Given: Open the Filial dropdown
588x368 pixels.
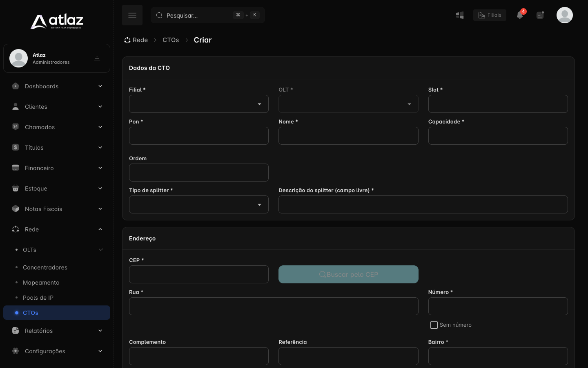Looking at the screenshot, I should [199, 104].
